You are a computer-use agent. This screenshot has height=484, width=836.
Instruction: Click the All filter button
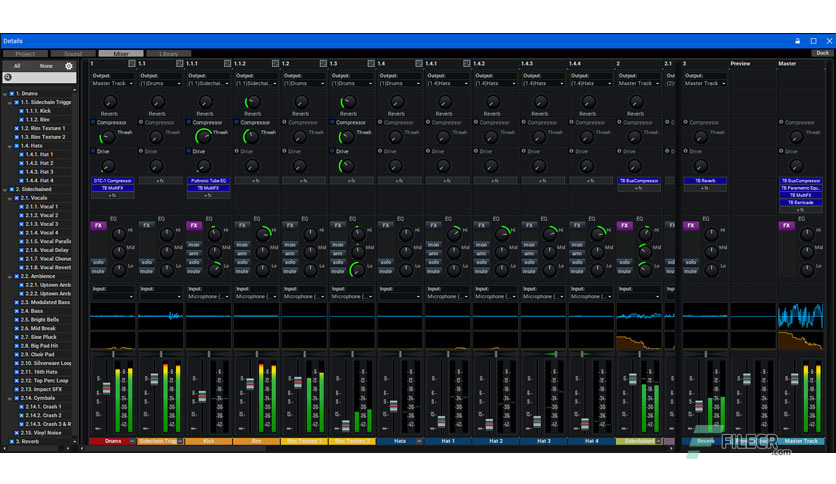(x=17, y=66)
